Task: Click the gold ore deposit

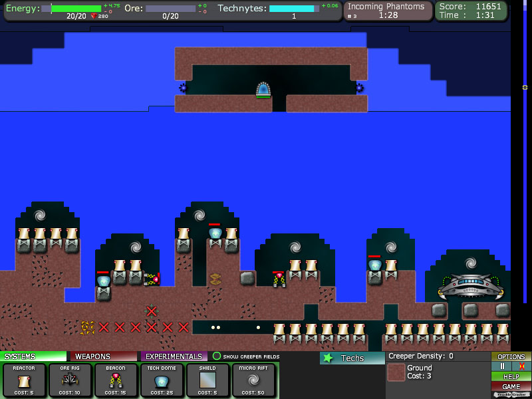Action: [87, 328]
